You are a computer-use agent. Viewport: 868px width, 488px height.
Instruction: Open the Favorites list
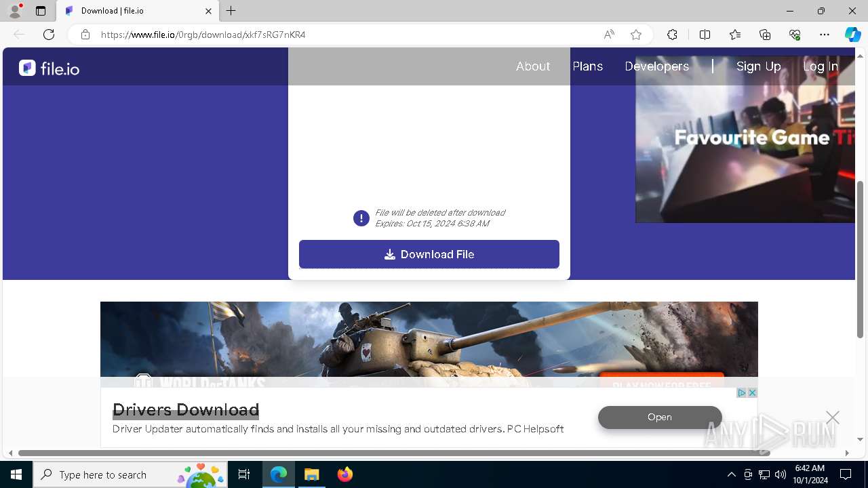735,35
